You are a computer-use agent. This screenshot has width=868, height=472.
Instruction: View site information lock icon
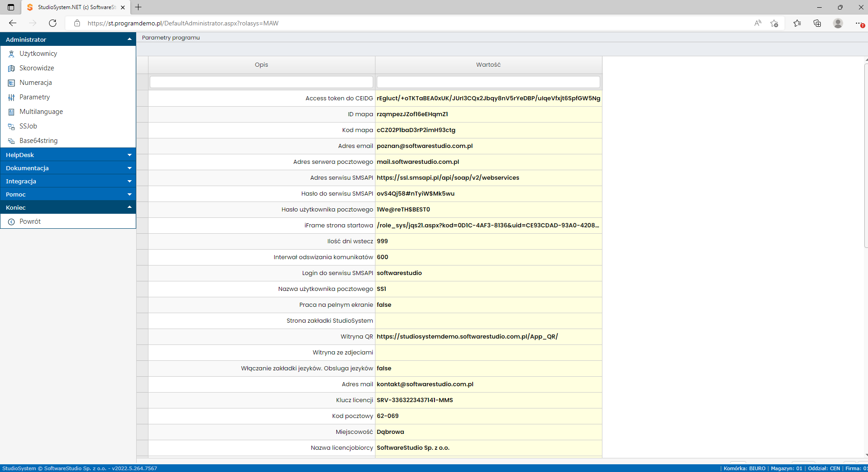77,23
